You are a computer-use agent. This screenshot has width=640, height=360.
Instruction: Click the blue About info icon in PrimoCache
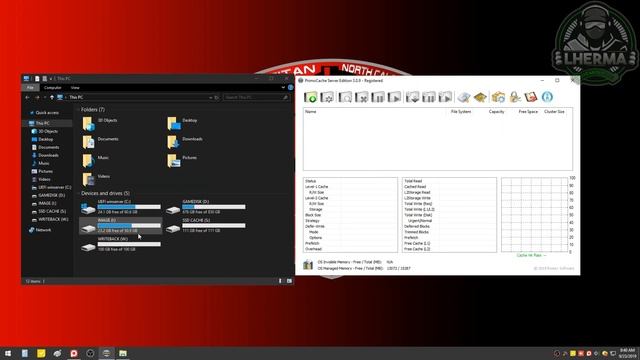click(x=547, y=97)
